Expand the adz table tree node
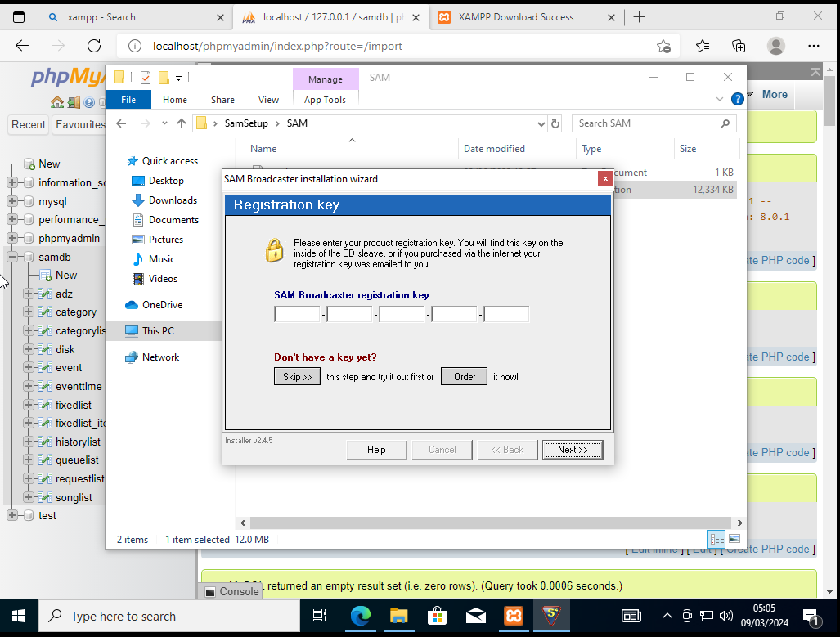This screenshot has width=840, height=637. pyautogui.click(x=29, y=294)
